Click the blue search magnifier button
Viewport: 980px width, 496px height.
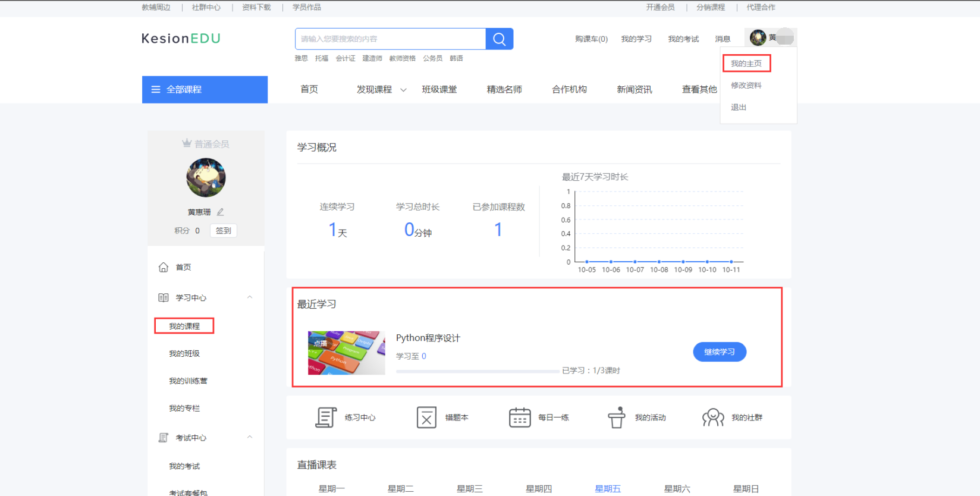(x=499, y=39)
